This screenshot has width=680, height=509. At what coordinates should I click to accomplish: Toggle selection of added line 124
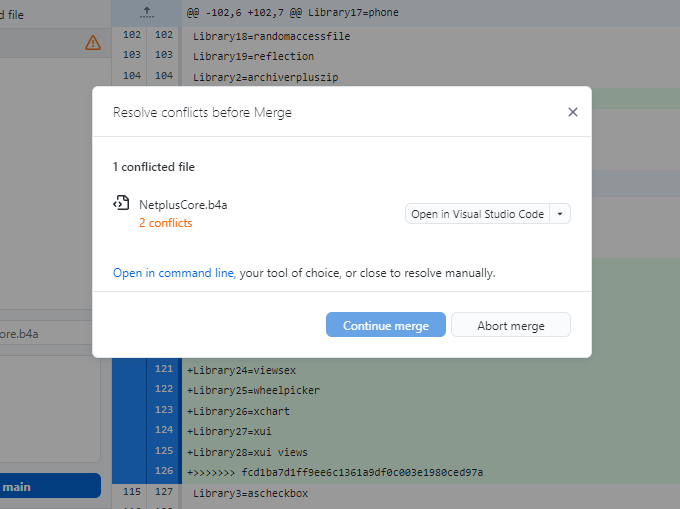click(163, 430)
